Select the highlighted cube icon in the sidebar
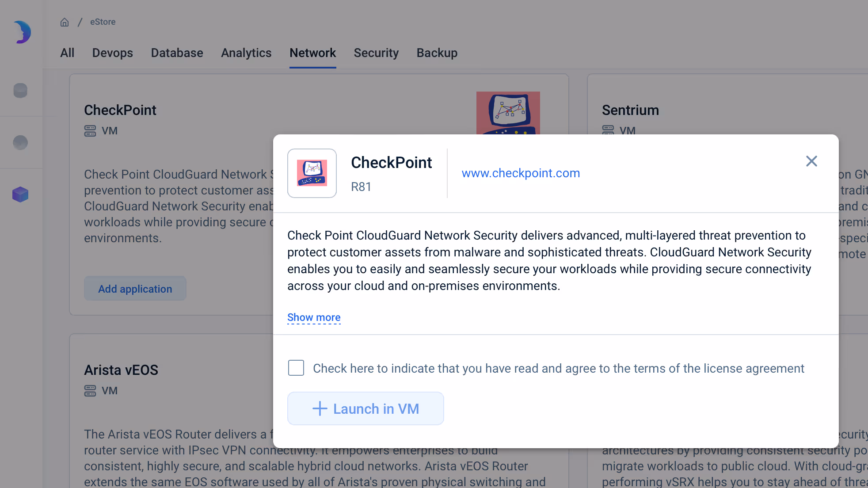 click(x=20, y=194)
